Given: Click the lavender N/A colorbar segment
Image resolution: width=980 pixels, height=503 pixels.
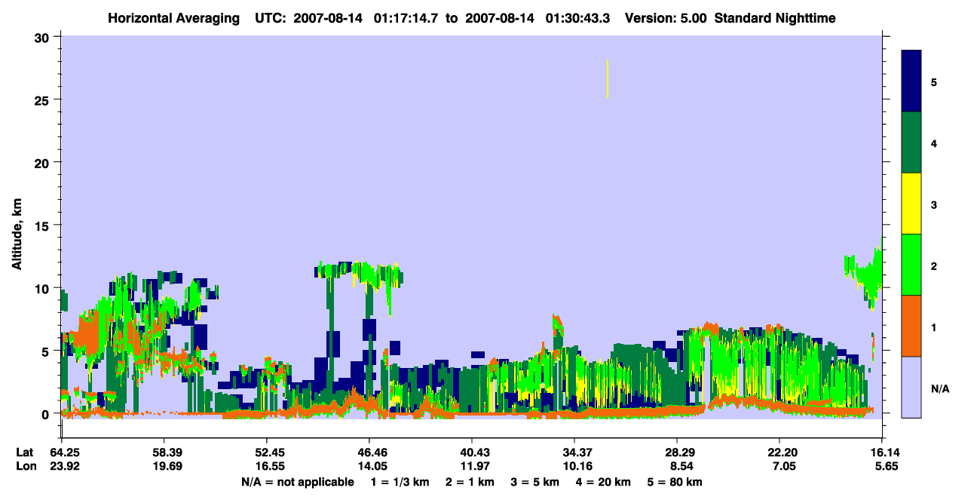Looking at the screenshot, I should [x=911, y=387].
